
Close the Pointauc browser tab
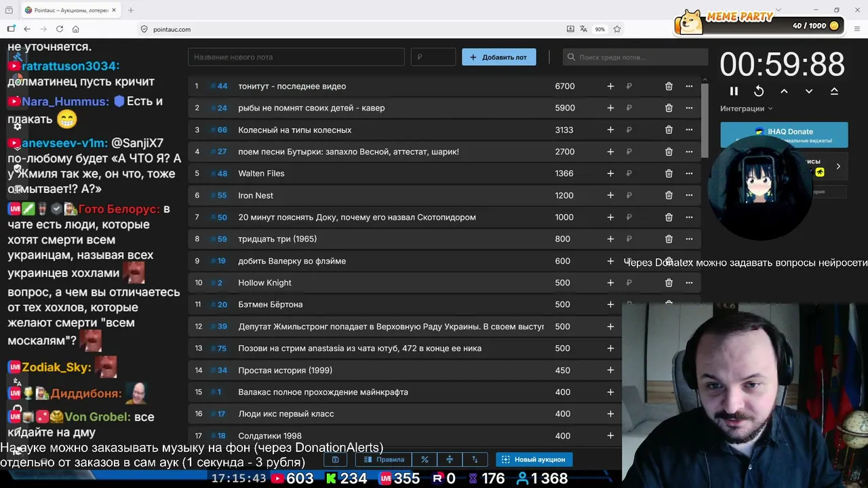[113, 10]
